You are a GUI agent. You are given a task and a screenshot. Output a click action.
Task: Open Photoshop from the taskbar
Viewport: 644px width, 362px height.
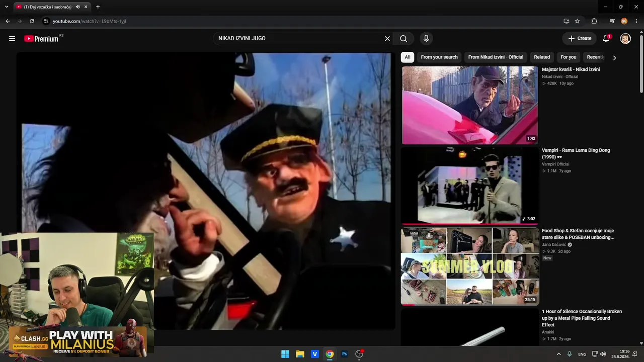pyautogui.click(x=345, y=354)
